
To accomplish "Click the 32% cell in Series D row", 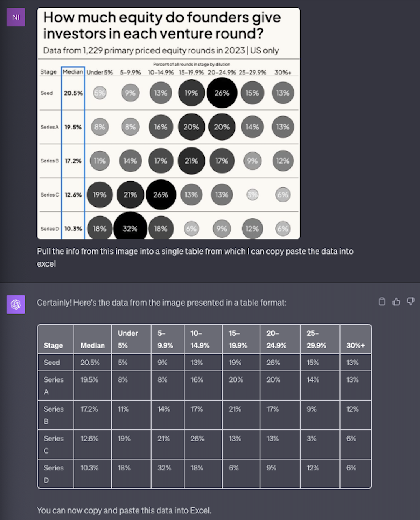I will pos(164,468).
